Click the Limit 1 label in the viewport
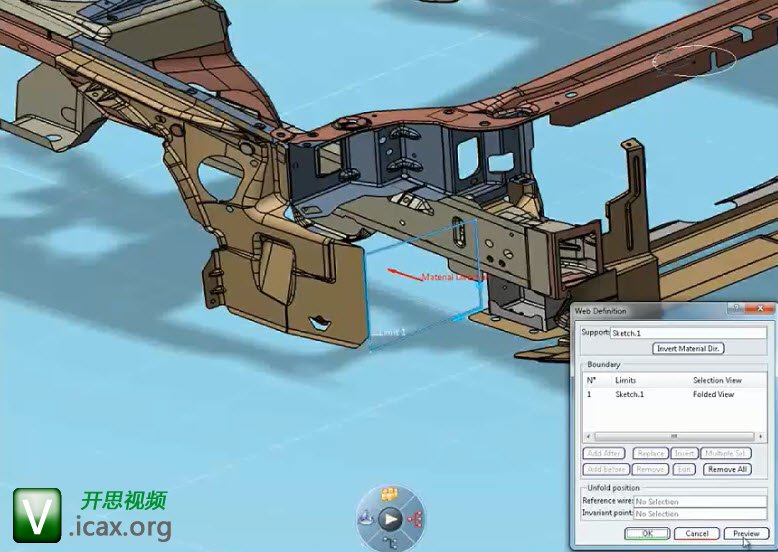The image size is (778, 552). (x=391, y=332)
